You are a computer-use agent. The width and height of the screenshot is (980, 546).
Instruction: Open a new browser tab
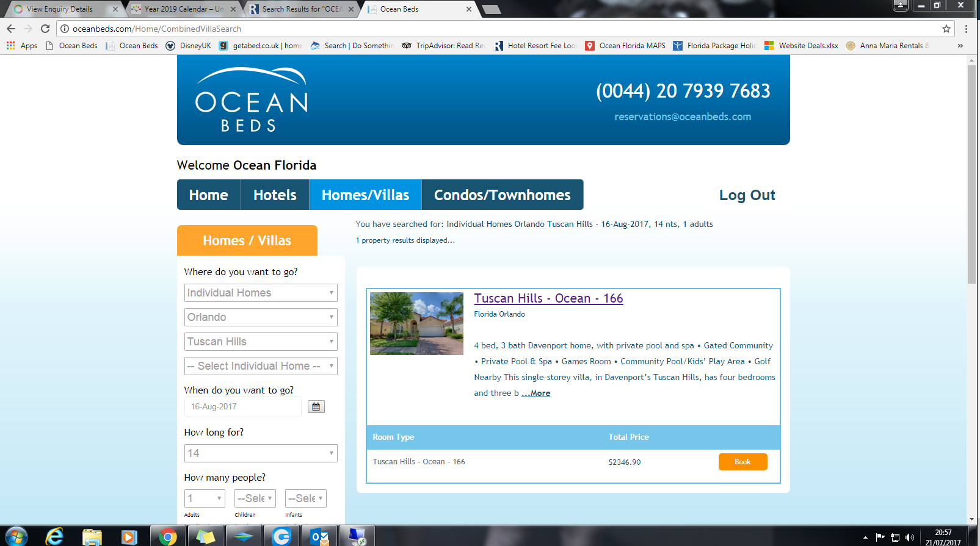(492, 9)
